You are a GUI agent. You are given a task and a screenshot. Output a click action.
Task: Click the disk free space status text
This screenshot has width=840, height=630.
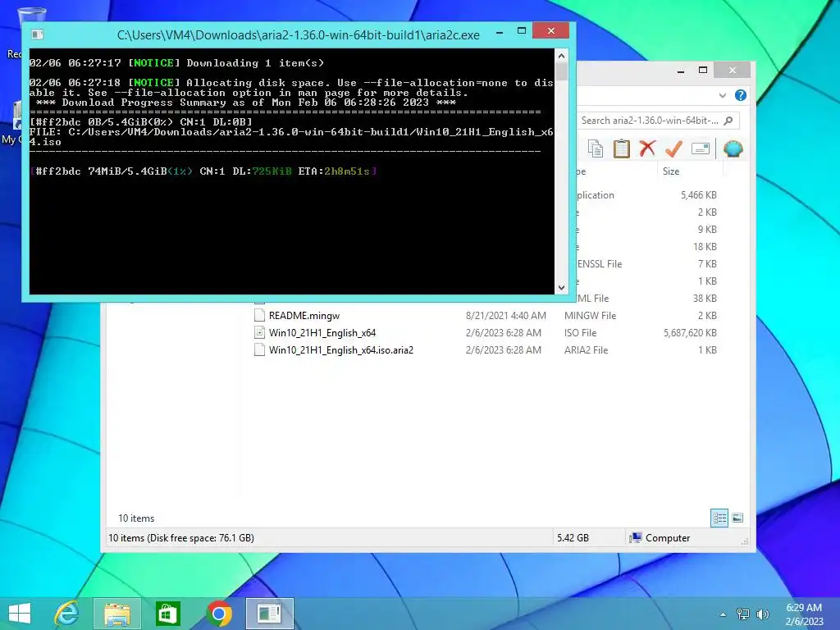pyautogui.click(x=181, y=538)
